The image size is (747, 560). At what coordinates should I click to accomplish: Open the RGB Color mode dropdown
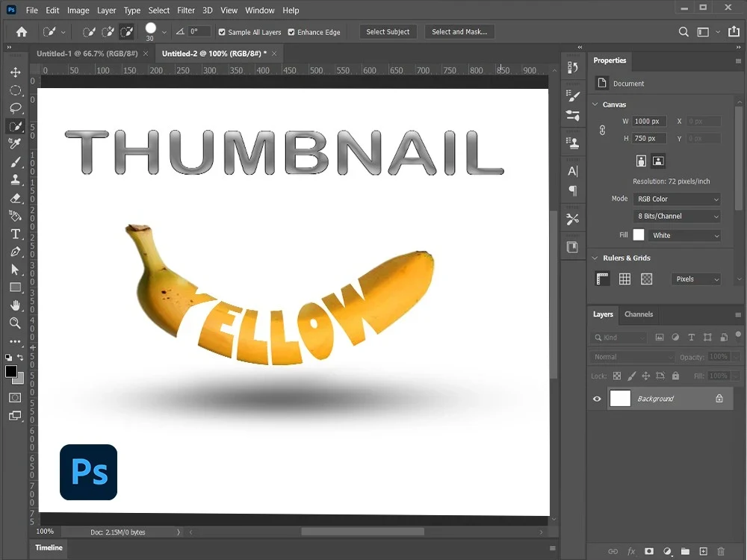click(677, 199)
